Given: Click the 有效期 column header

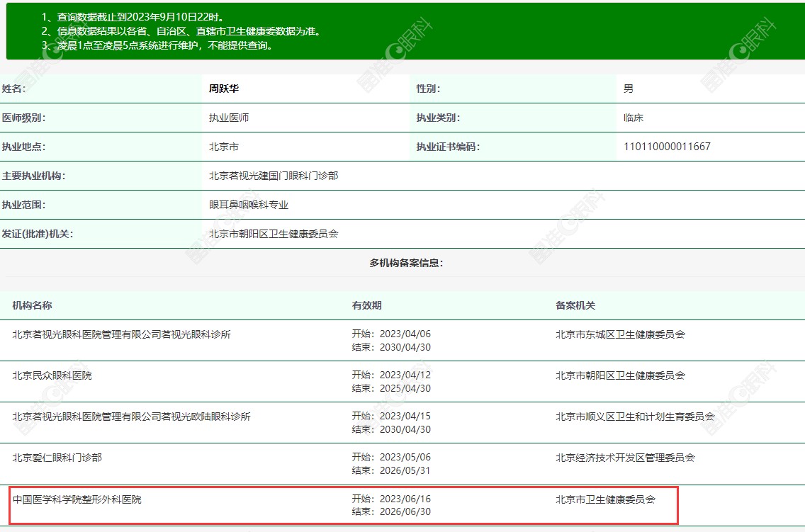Looking at the screenshot, I should point(366,305).
